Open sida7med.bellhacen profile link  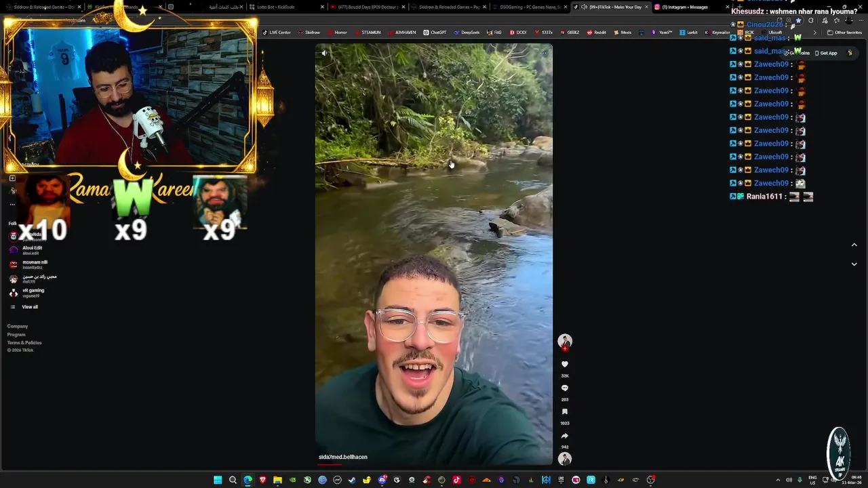343,457
